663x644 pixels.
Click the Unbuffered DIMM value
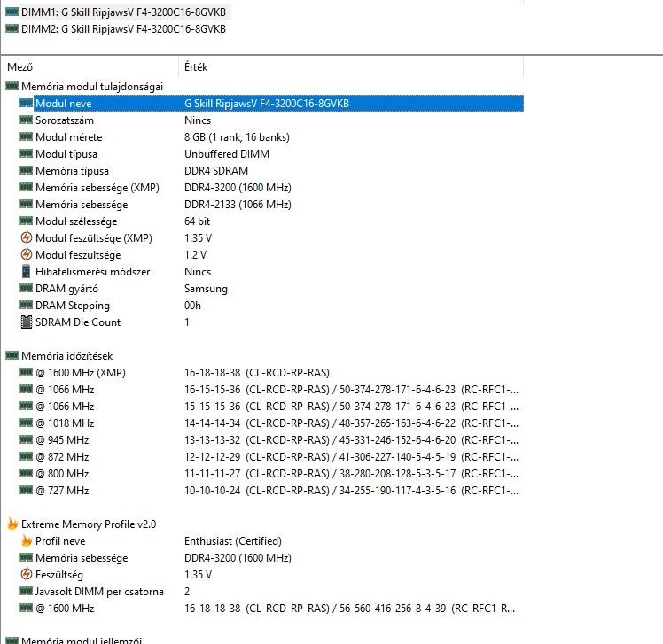(x=227, y=154)
